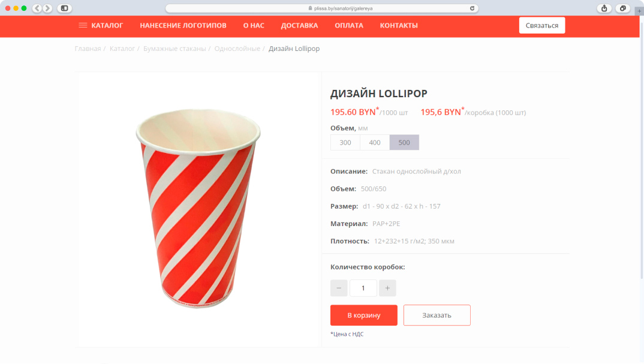The height and width of the screenshot is (364, 644).
Task: Open the Бумажные стаканы breadcrumb link
Action: pos(174,49)
